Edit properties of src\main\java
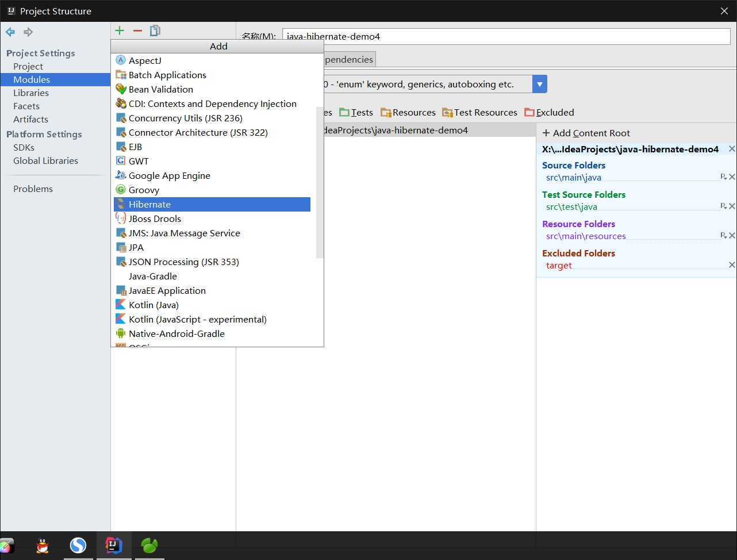Screen dimensions: 737x560 [723, 177]
